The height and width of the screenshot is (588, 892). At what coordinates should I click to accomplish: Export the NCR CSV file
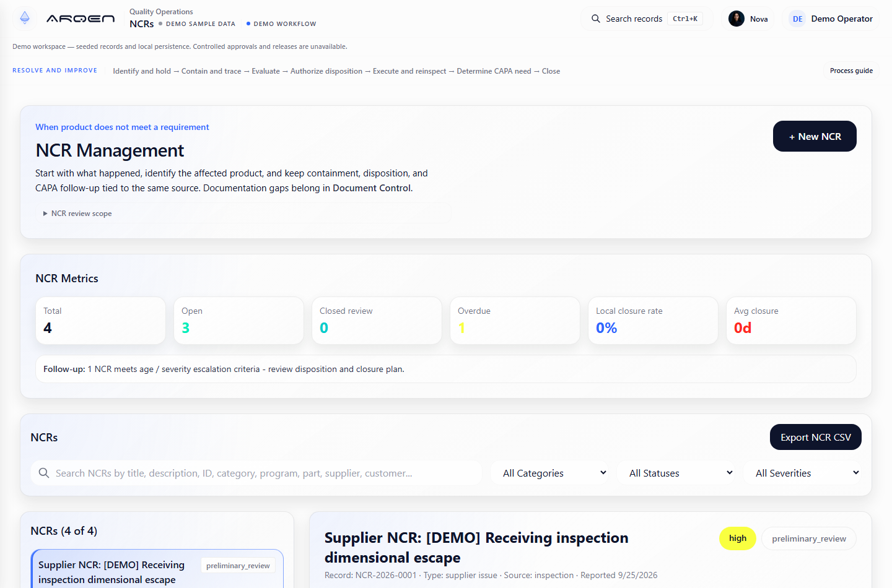[x=816, y=437]
